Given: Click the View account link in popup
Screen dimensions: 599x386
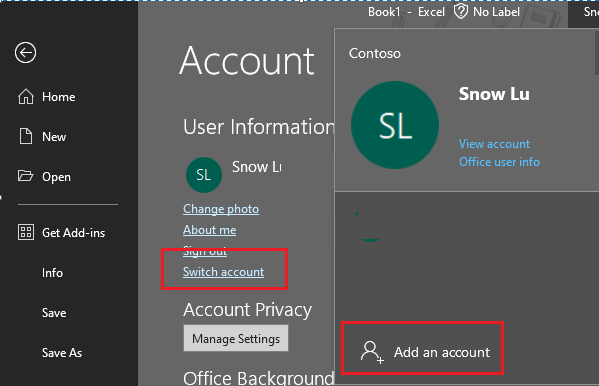Looking at the screenshot, I should tap(494, 144).
